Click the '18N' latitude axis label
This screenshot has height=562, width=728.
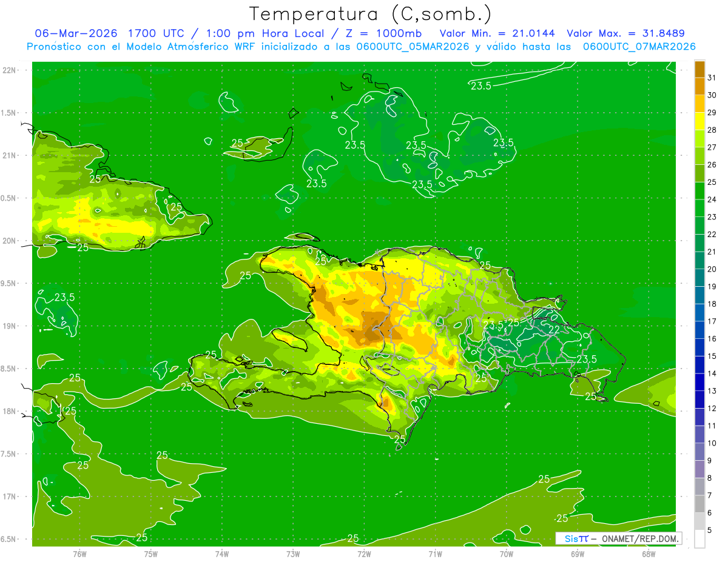click(x=9, y=411)
